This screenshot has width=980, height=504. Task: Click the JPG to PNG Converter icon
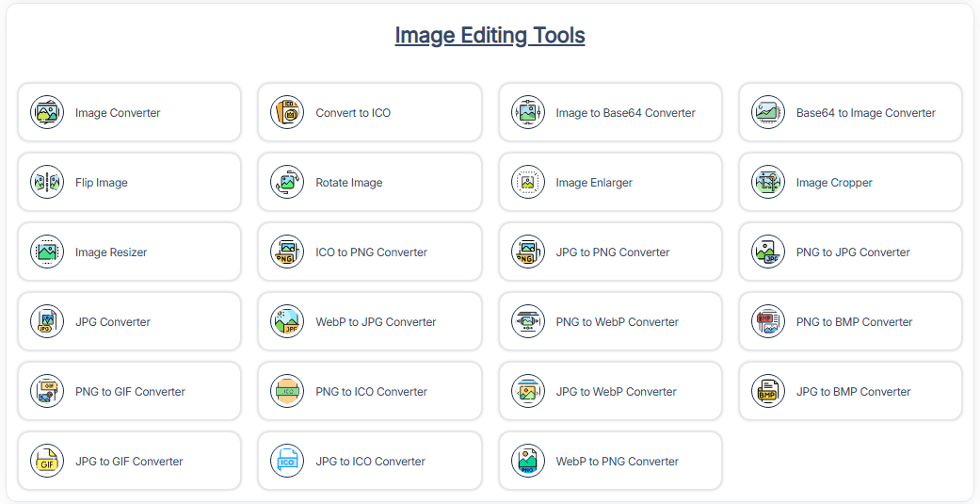(528, 252)
